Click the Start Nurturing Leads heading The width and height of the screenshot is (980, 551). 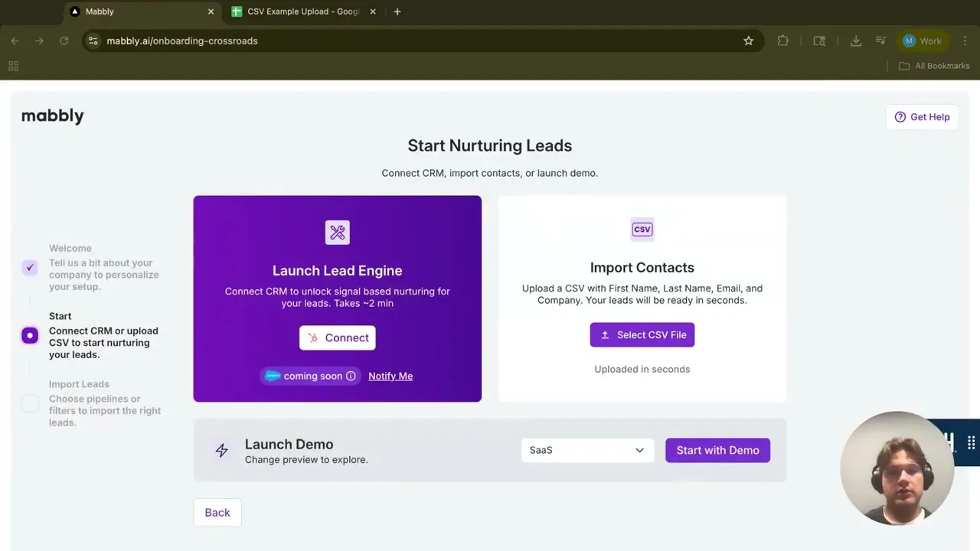click(489, 145)
